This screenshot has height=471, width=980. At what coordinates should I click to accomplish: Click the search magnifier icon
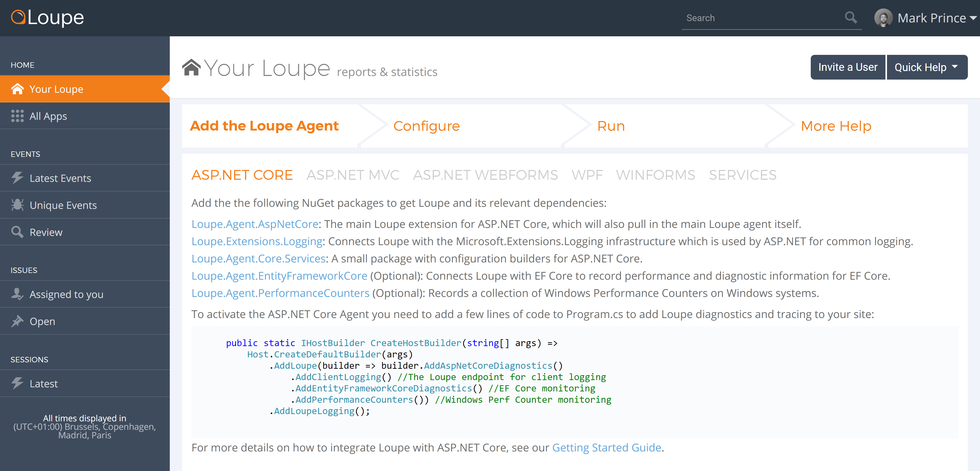(x=851, y=18)
